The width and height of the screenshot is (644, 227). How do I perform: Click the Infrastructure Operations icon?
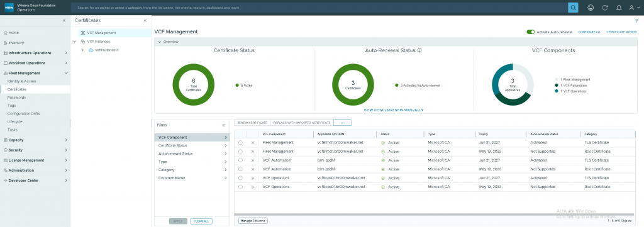click(5, 53)
